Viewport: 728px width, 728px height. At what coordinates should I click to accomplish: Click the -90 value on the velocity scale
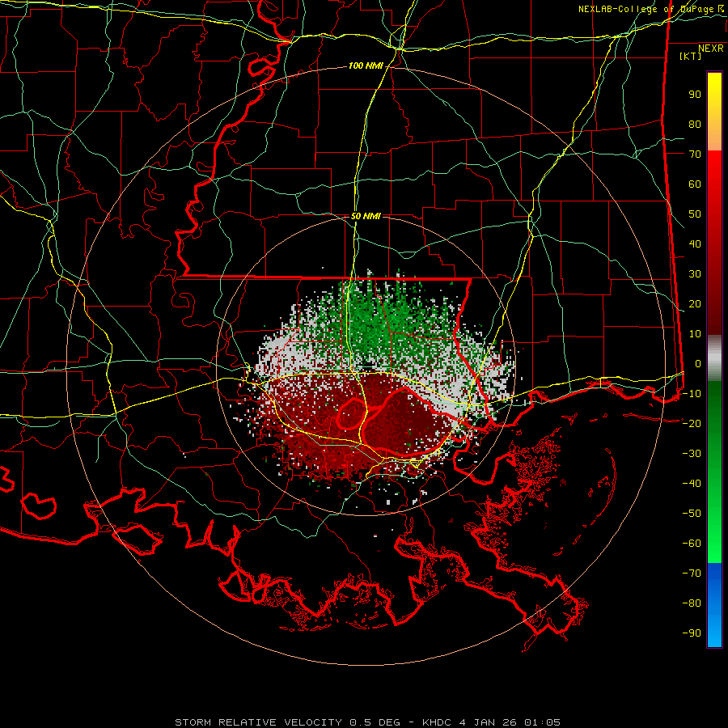tap(692, 633)
